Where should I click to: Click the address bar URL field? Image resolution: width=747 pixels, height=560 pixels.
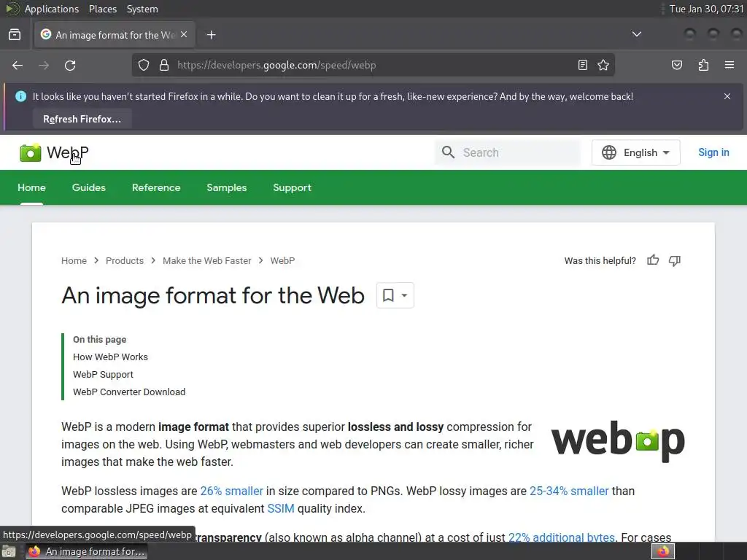tap(371, 65)
